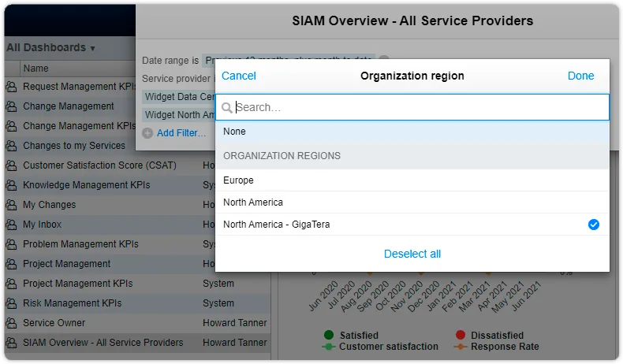Click the dashboard icon beside Project Management KPIs
623x364 pixels.
tap(12, 284)
